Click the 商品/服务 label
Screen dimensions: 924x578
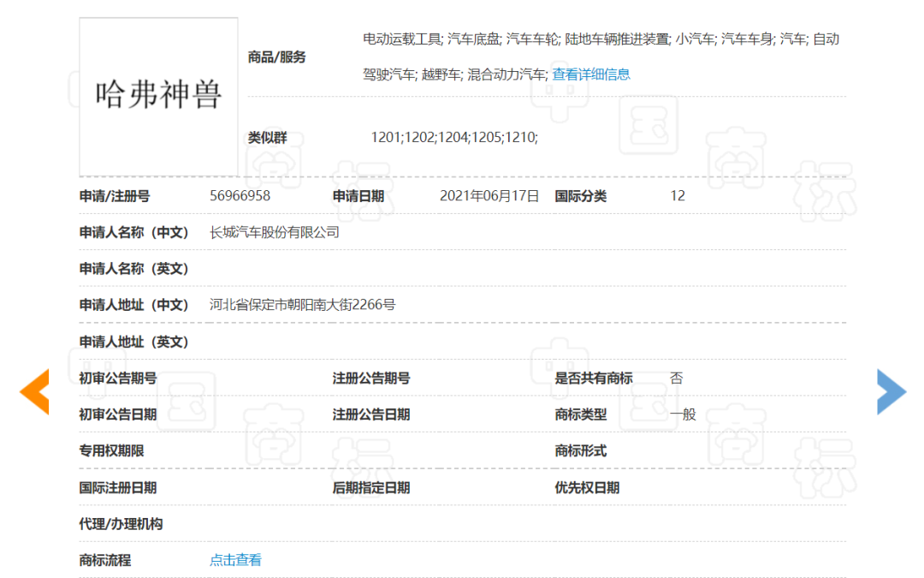[x=277, y=57]
